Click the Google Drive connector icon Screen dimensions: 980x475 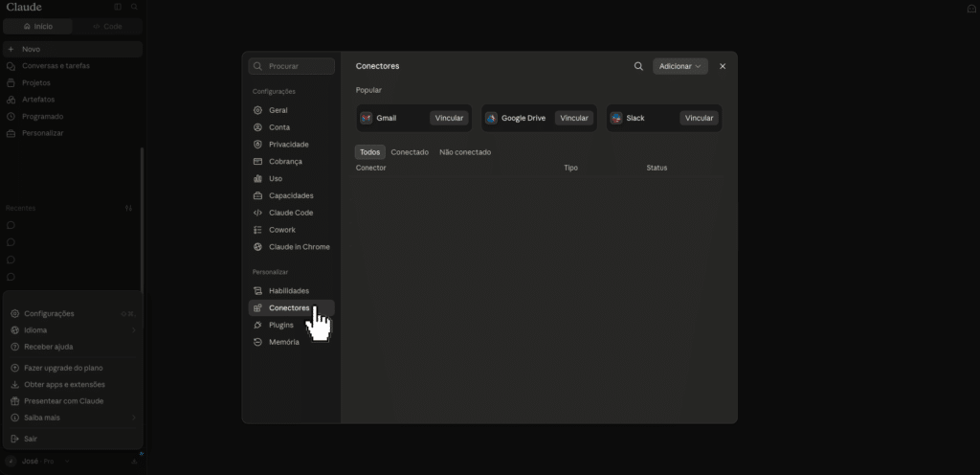click(491, 118)
